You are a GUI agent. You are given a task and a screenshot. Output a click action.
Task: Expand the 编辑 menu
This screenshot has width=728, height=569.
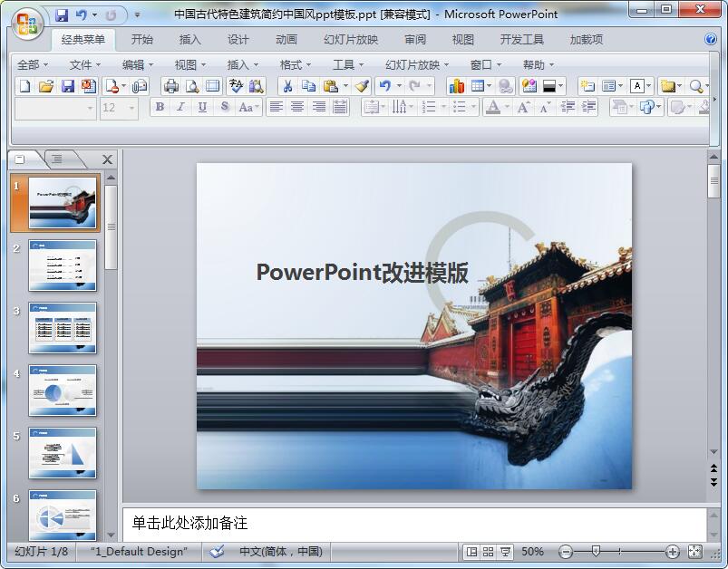pyautogui.click(x=138, y=65)
